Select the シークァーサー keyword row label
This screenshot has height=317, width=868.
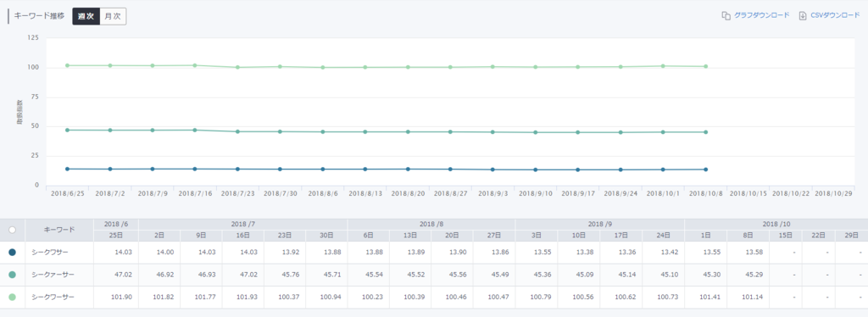pyautogui.click(x=53, y=275)
